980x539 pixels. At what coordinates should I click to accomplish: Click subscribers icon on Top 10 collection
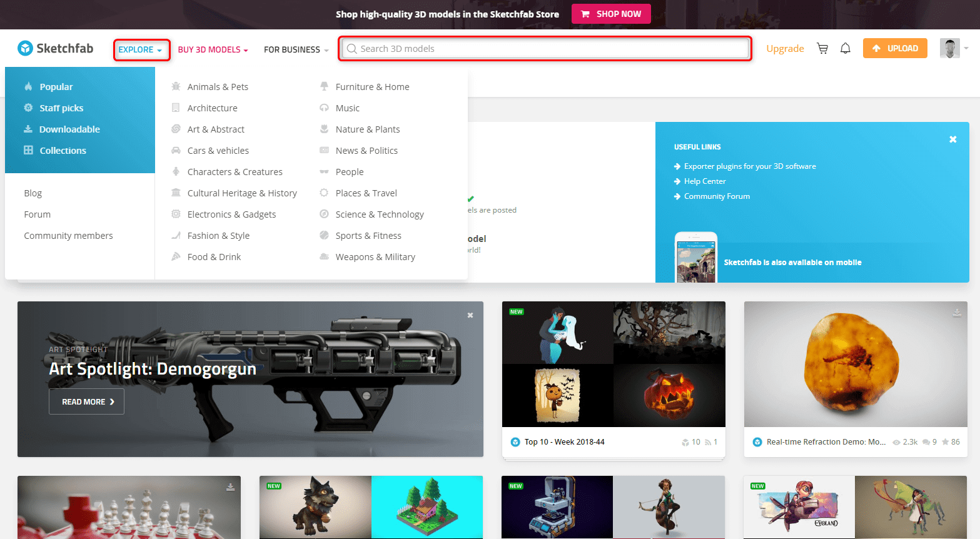[708, 442]
